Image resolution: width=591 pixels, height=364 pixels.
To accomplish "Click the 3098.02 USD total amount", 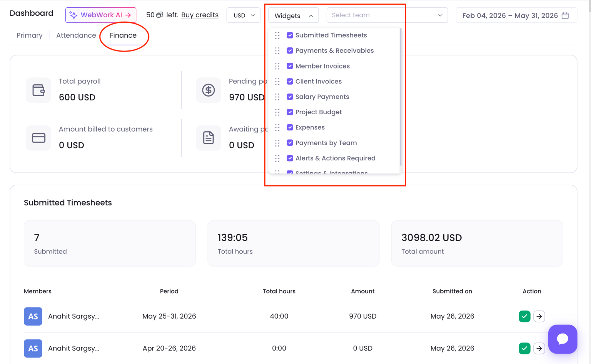I will click(431, 238).
